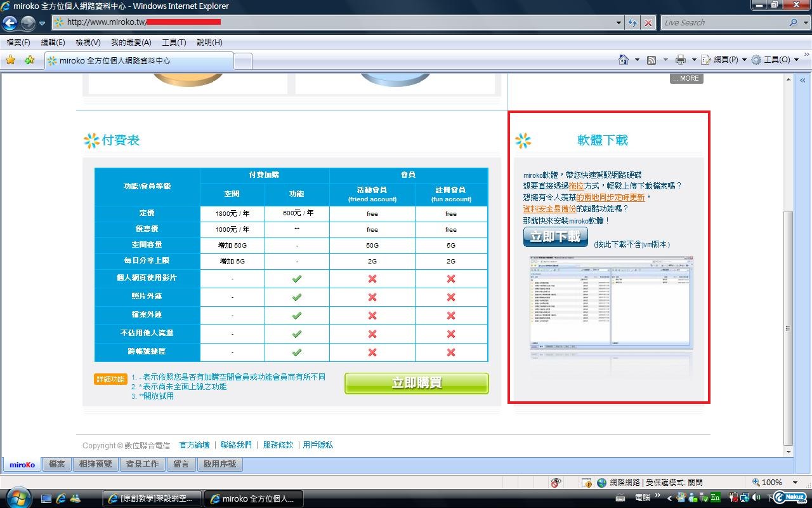Follow the 拖拉 link
Viewport: 812px width, 508px height.
tap(577, 186)
